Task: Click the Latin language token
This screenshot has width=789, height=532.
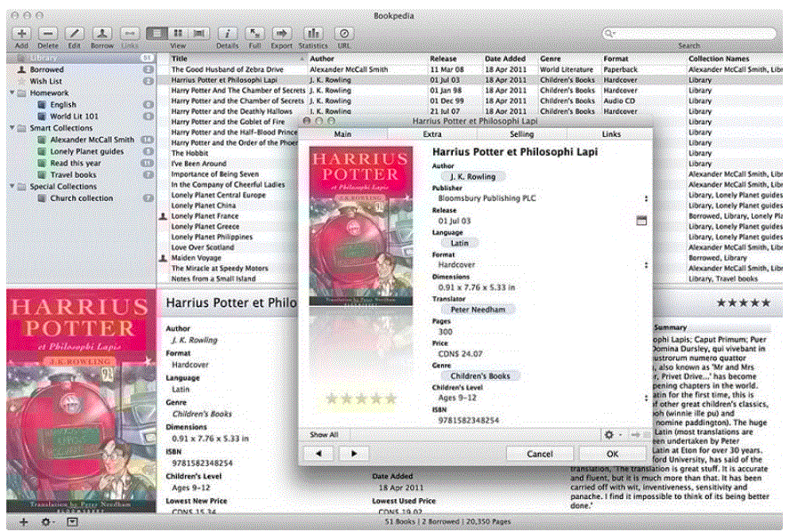Action: [x=459, y=243]
